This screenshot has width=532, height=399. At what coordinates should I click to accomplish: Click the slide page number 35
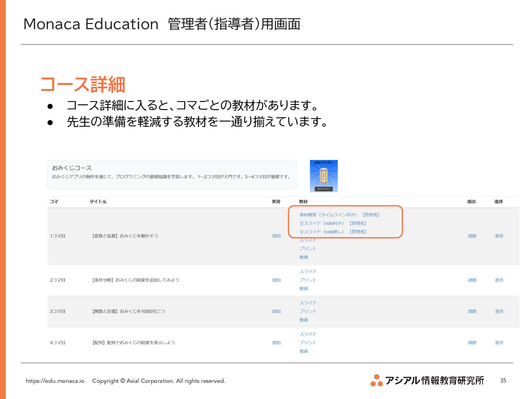[x=503, y=381]
